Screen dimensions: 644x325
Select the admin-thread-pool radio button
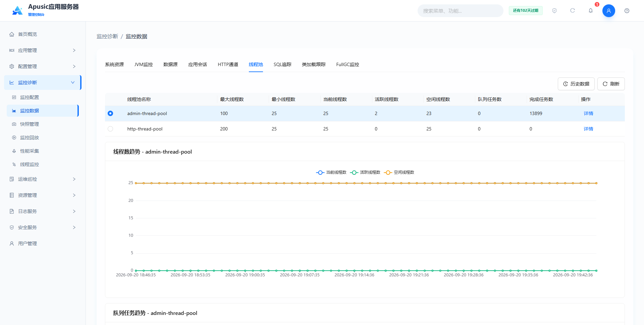tap(110, 113)
